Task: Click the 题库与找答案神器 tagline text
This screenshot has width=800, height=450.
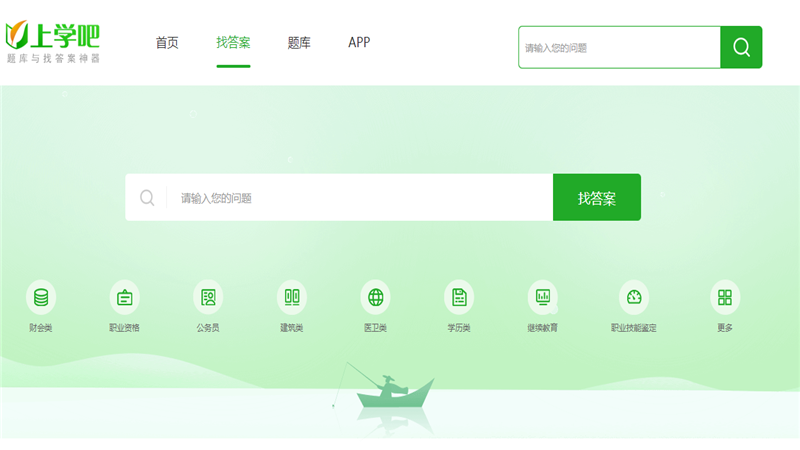Action: click(x=53, y=58)
